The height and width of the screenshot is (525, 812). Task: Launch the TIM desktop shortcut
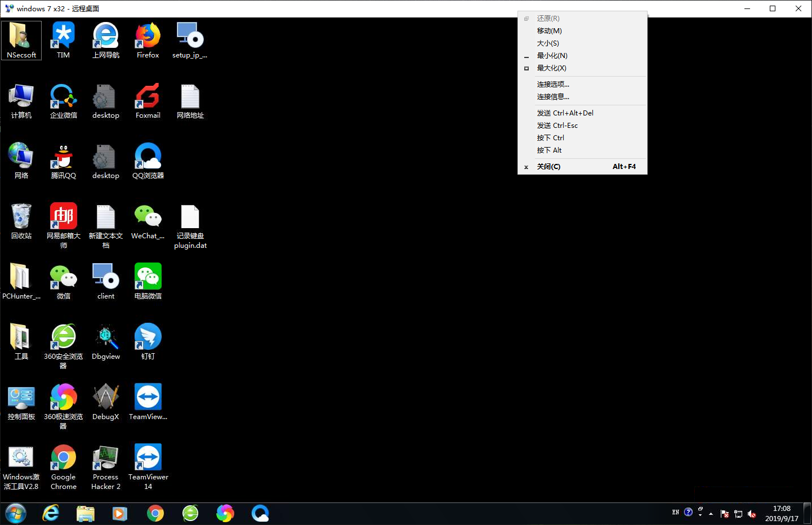[x=64, y=40]
